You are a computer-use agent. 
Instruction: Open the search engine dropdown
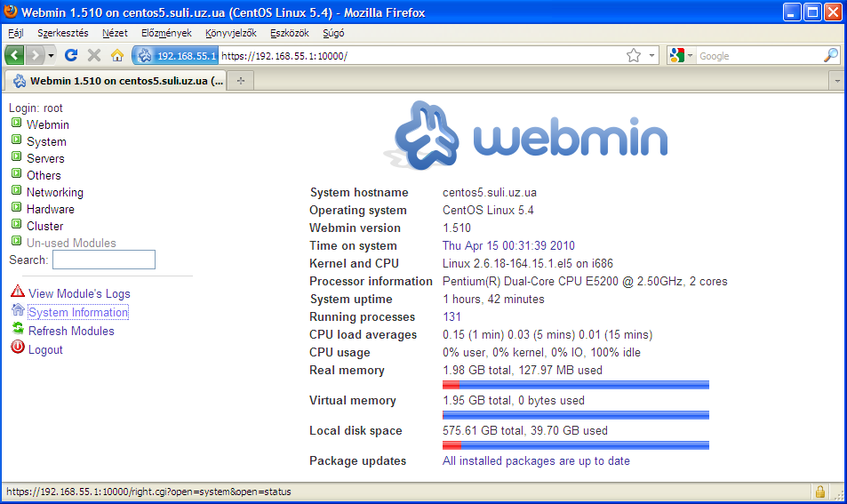click(681, 55)
